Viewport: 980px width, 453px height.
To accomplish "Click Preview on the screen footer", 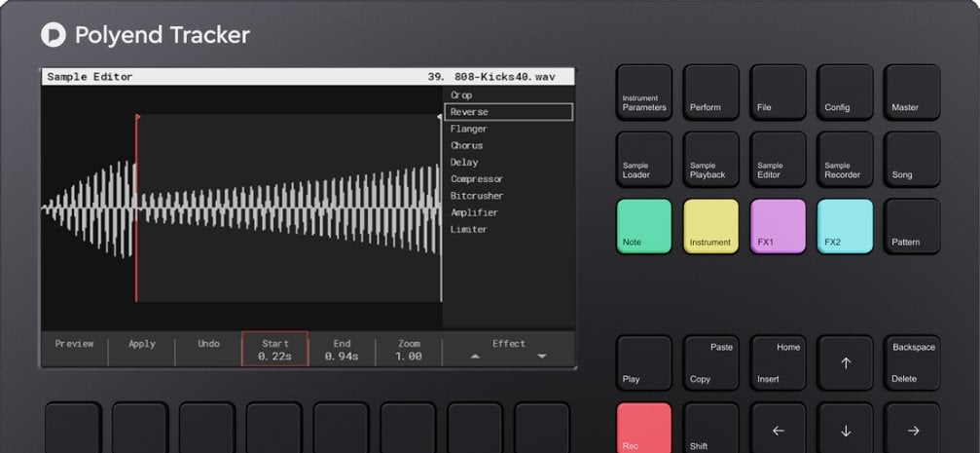I will 74,344.
